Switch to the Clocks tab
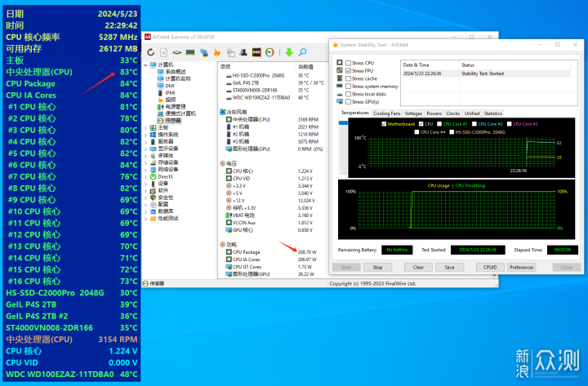Screen dimensions: 588x386 click(x=452, y=113)
